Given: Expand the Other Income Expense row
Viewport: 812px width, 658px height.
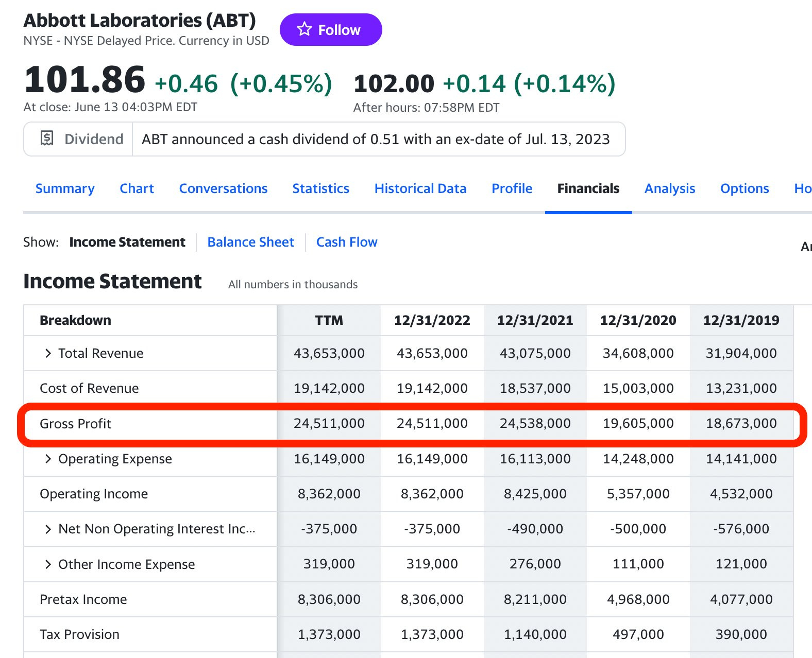Looking at the screenshot, I should point(48,564).
